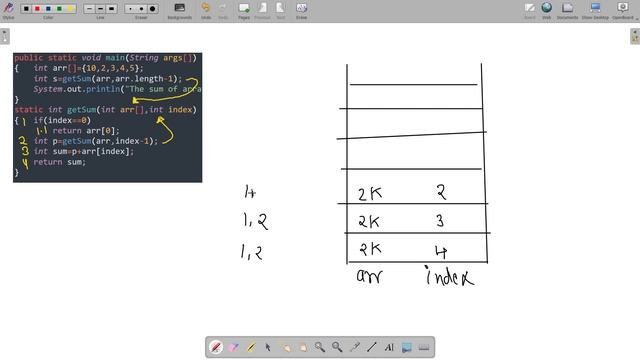
Task: Select the Capture part of screen tool
Action: (x=407, y=347)
